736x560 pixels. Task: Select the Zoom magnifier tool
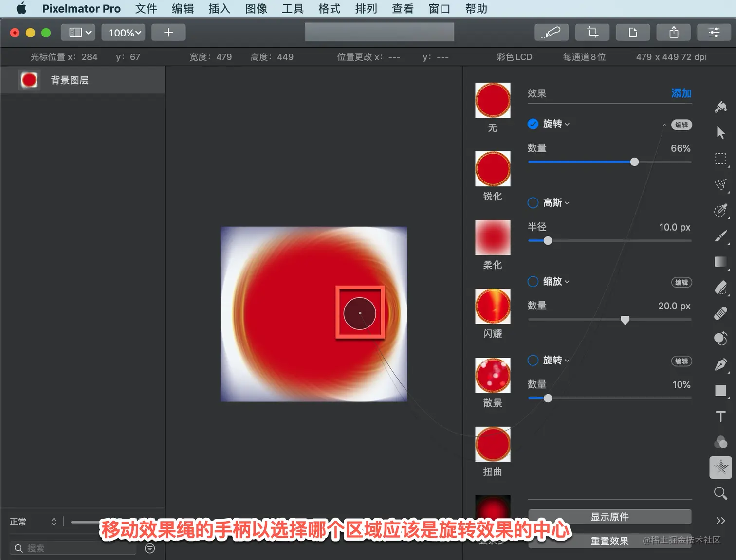pos(721,493)
